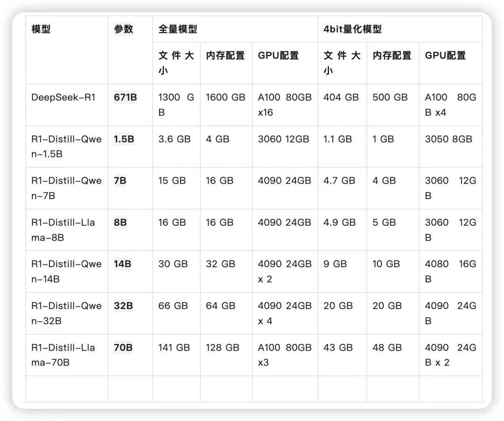Click the A100 80GB x3 GPU cell

(285, 355)
